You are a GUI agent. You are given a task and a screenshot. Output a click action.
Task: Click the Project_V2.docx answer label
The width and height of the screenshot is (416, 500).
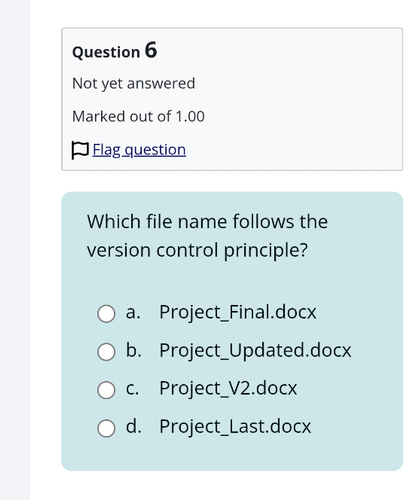pos(228,388)
